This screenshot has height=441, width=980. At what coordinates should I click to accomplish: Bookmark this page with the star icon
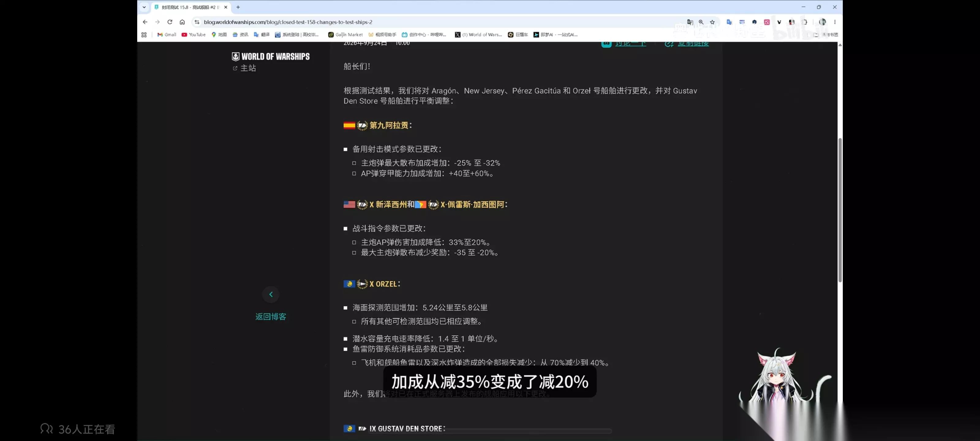(712, 22)
